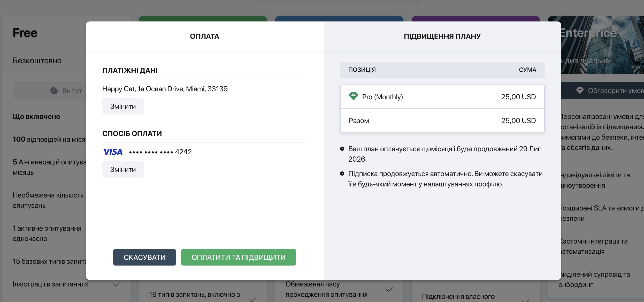Click the 'Що включено' heading
The image size is (644, 302).
coord(36,116)
